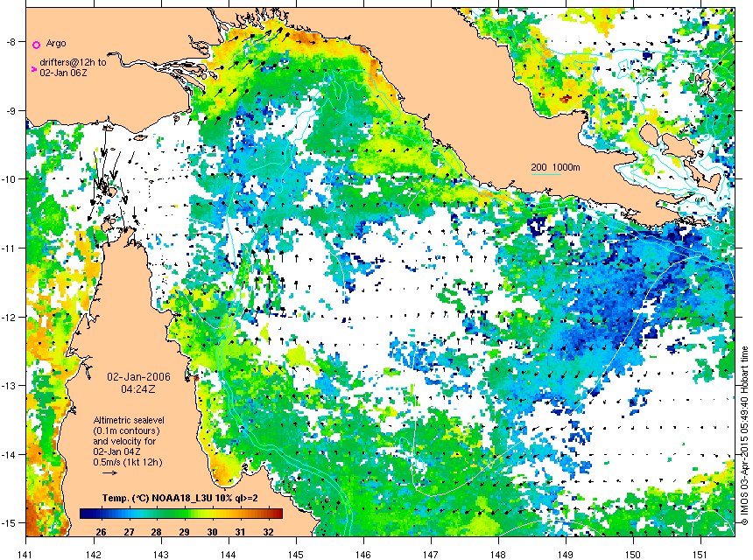The image size is (753, 560).
Task: Click colorbar tick label 30
Action: (x=212, y=532)
